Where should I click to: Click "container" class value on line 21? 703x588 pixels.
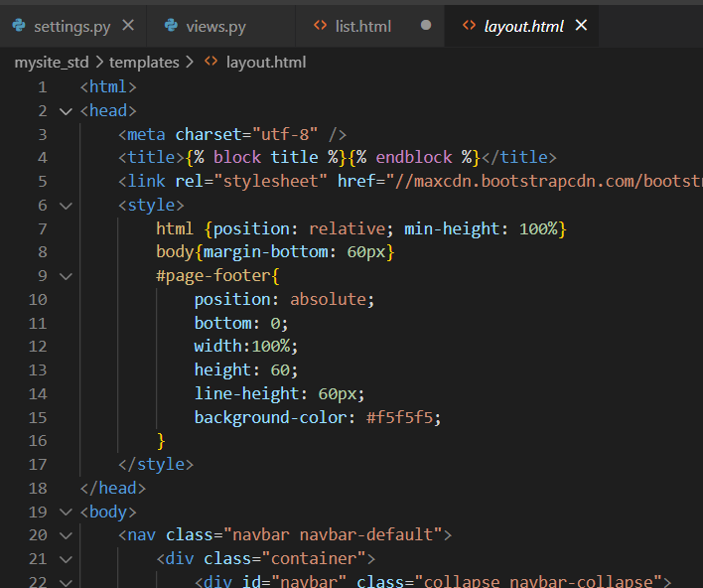point(314,559)
